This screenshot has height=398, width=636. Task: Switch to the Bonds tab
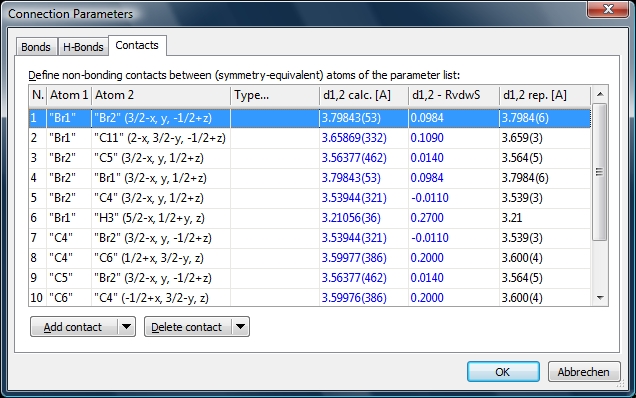point(36,47)
